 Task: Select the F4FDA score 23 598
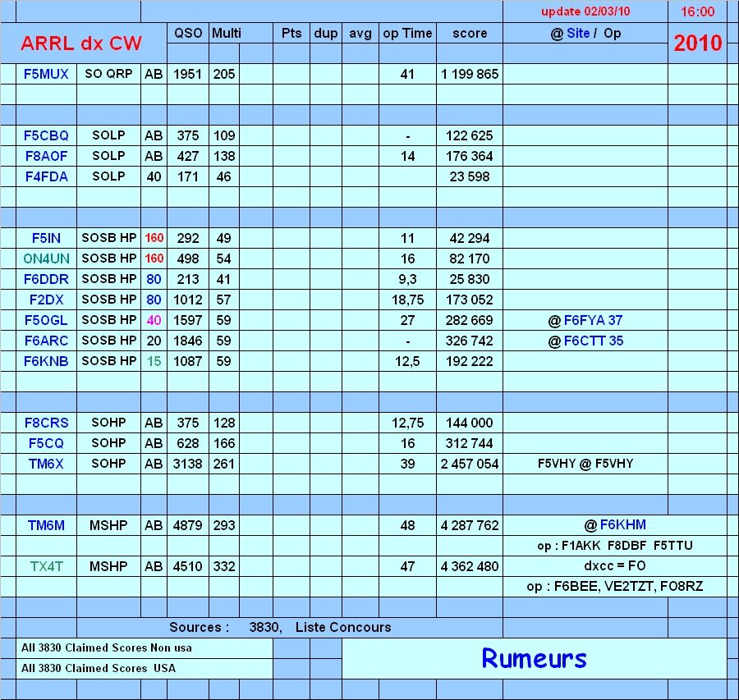470,176
